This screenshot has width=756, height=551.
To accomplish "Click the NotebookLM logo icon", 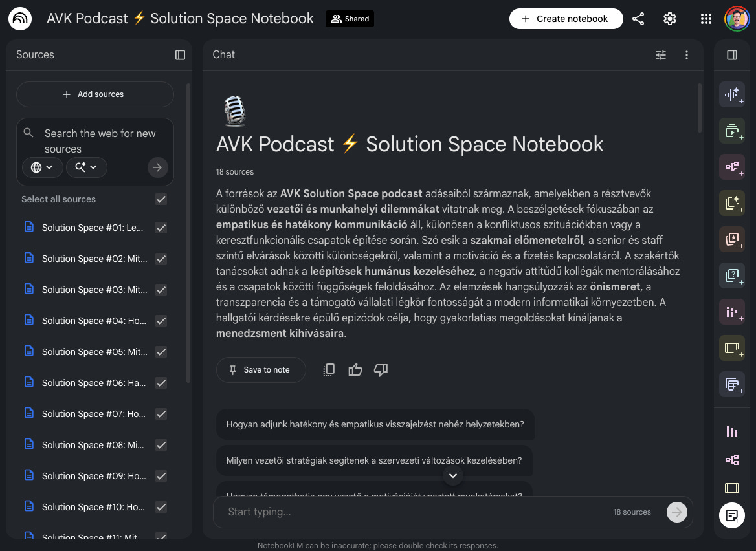I will pos(20,19).
